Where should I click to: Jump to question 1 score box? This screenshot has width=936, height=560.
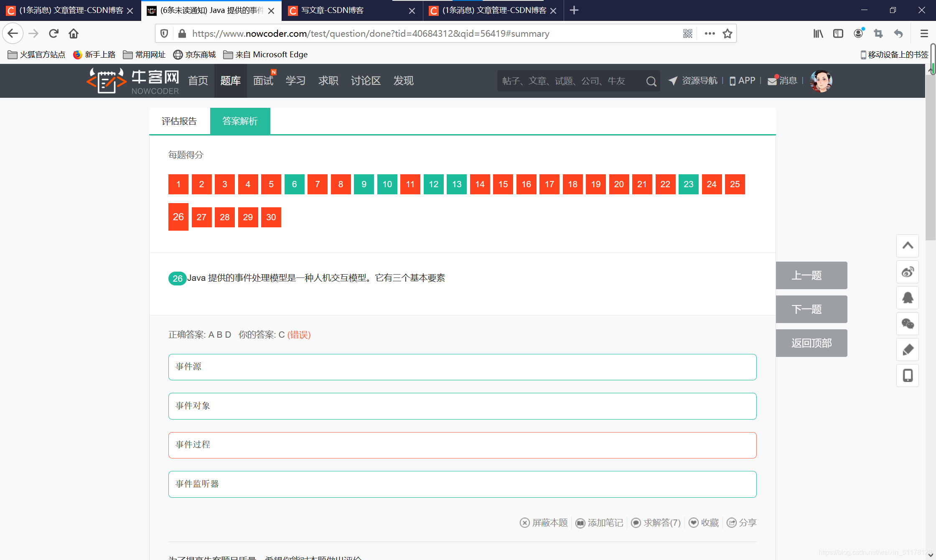pos(178,184)
